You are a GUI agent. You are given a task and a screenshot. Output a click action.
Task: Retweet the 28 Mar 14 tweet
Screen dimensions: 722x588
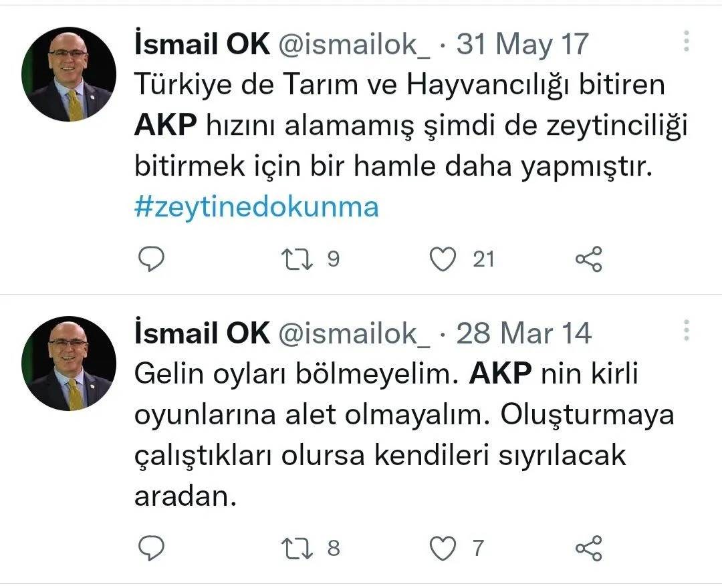coord(295,549)
